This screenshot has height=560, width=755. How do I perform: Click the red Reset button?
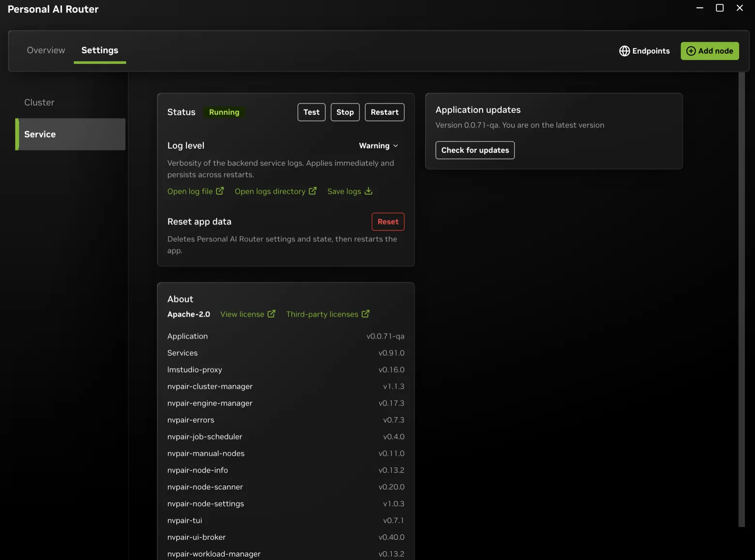point(388,221)
